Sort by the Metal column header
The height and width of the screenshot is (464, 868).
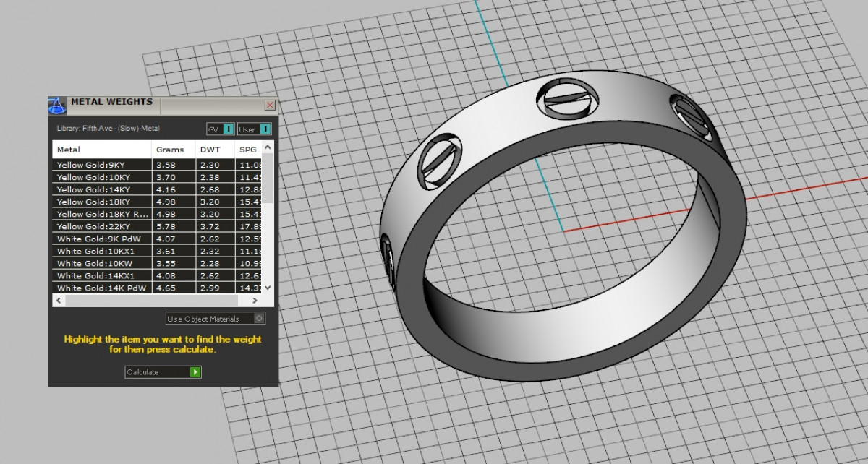(x=101, y=150)
